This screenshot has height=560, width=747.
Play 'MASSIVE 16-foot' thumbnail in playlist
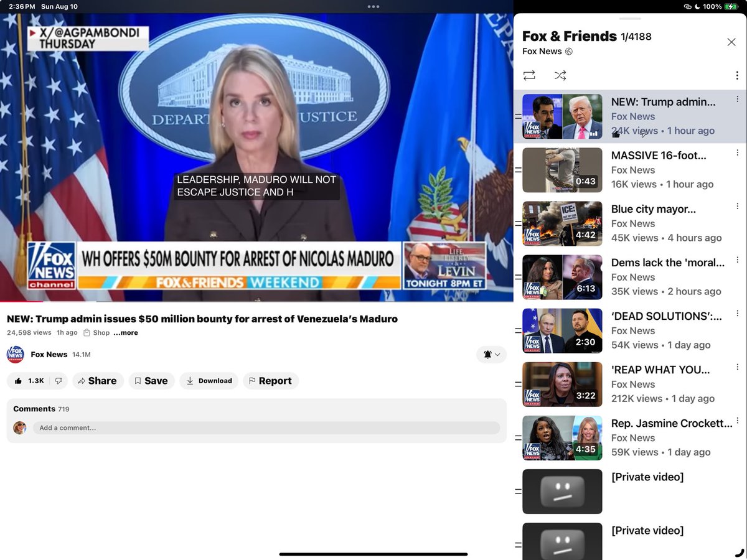(x=562, y=170)
